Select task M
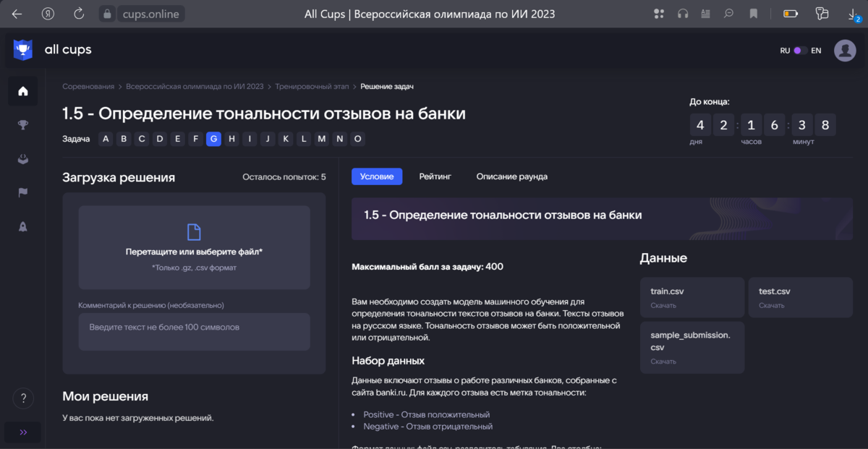 tap(321, 139)
